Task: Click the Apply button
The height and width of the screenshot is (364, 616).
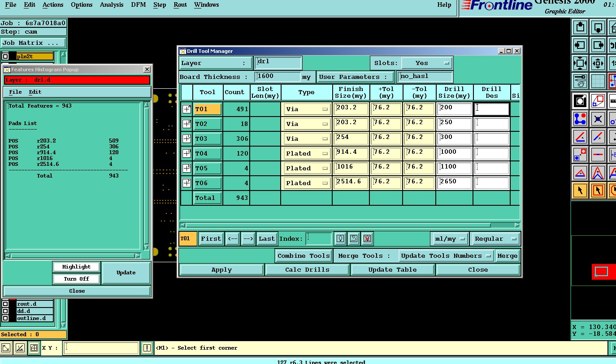Action: 221,270
